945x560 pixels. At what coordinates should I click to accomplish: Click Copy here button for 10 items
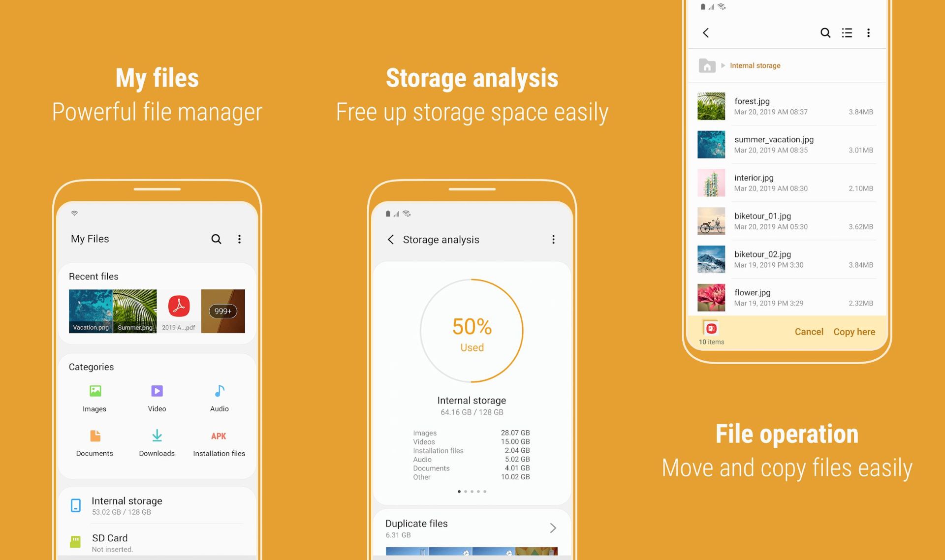coord(854,331)
